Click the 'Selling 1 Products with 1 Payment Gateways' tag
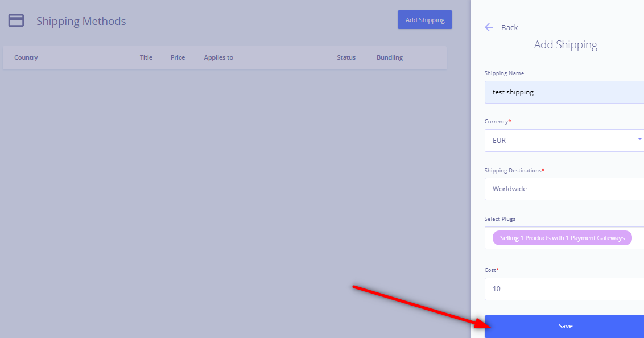Screen dimensions: 644x338 tap(562, 238)
